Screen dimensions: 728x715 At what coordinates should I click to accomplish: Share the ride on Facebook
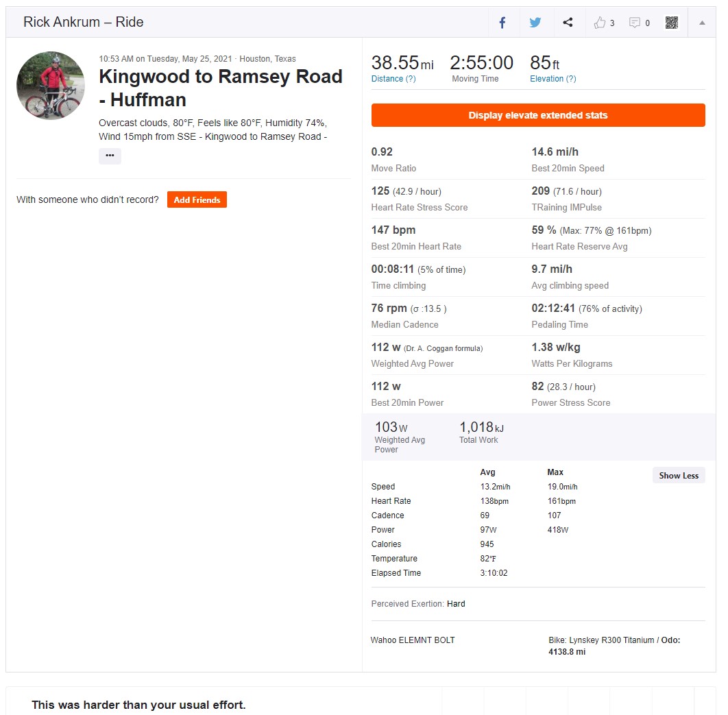(503, 23)
